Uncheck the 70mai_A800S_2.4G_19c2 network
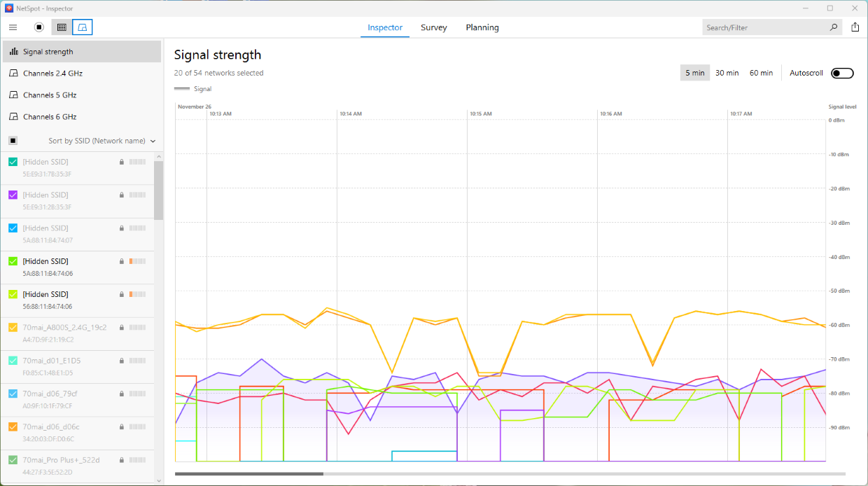Image resolution: width=868 pixels, height=486 pixels. click(x=12, y=327)
